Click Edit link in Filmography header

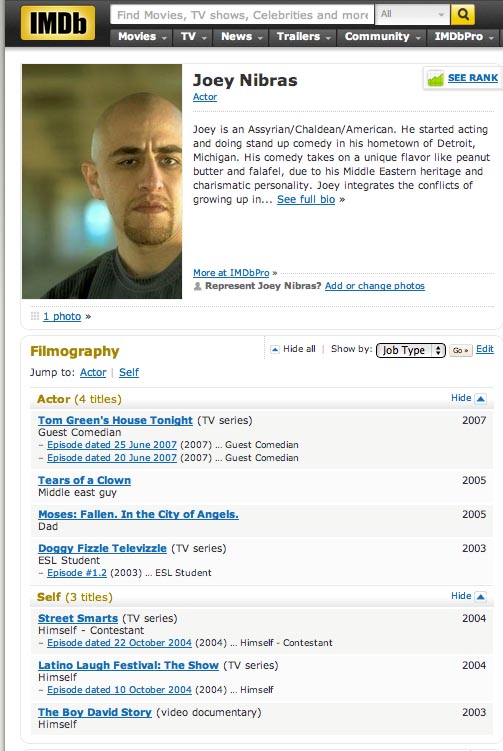pos(485,349)
